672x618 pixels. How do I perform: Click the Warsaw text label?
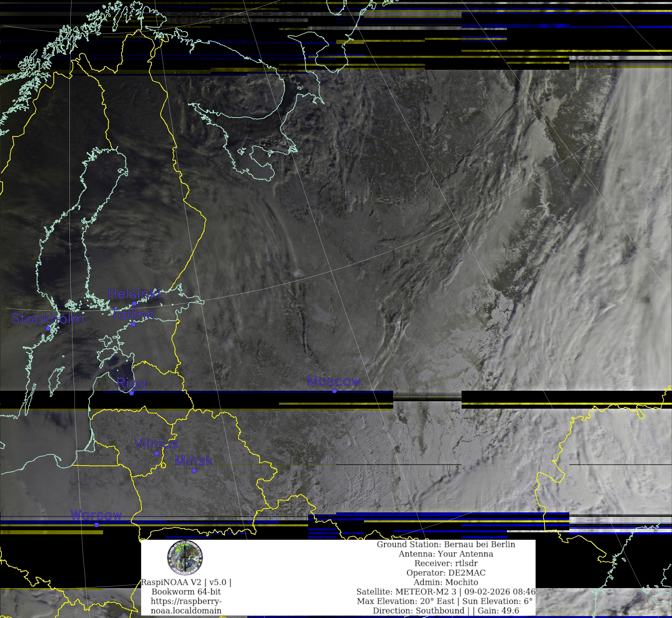[x=96, y=515]
